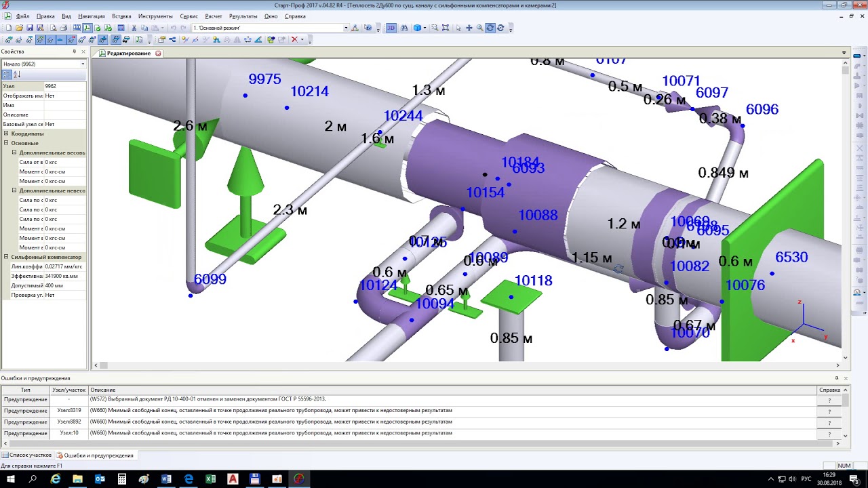The image size is (868, 488).
Task: Open the Вставка menu
Action: (x=121, y=16)
